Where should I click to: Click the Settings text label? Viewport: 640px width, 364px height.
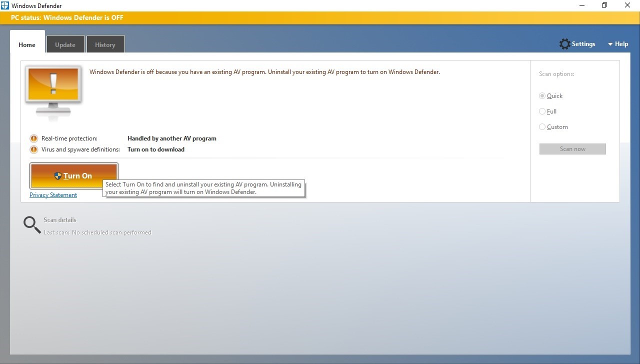click(583, 44)
